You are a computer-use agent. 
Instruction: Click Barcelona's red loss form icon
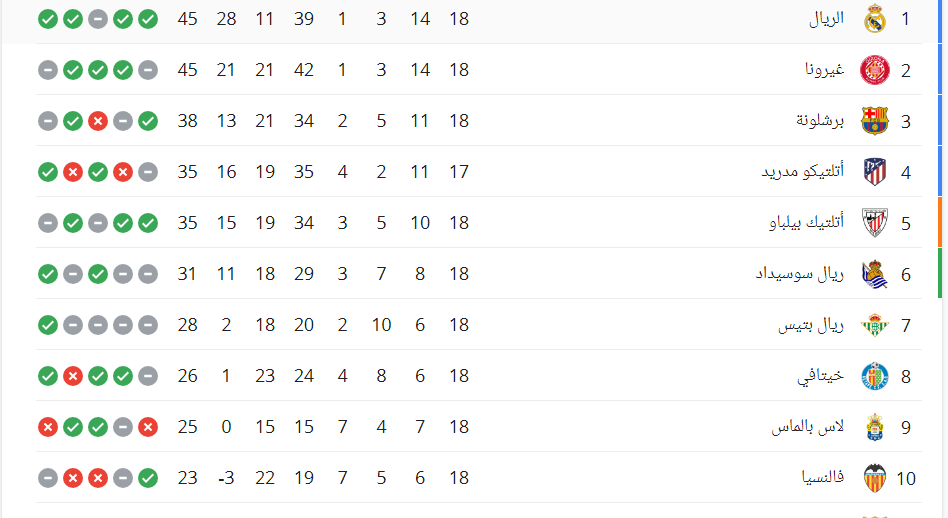point(98,121)
